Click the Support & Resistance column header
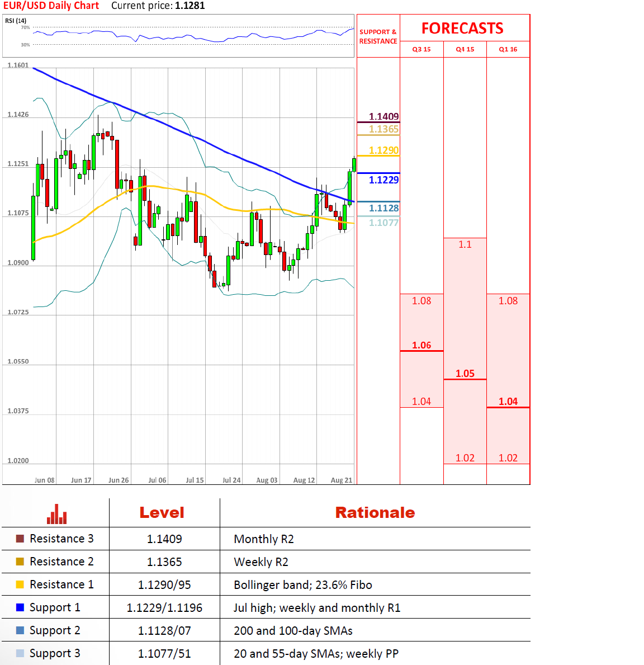The width and height of the screenshot is (644, 665). [x=378, y=36]
